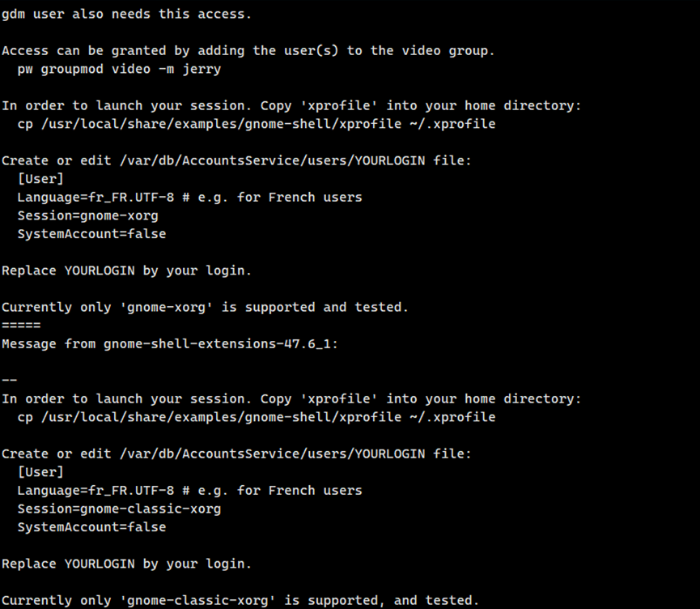Click "SystemAccount=false" directly below Session=gnome-xorg
Viewport: 700px width, 609px height.
tap(91, 233)
